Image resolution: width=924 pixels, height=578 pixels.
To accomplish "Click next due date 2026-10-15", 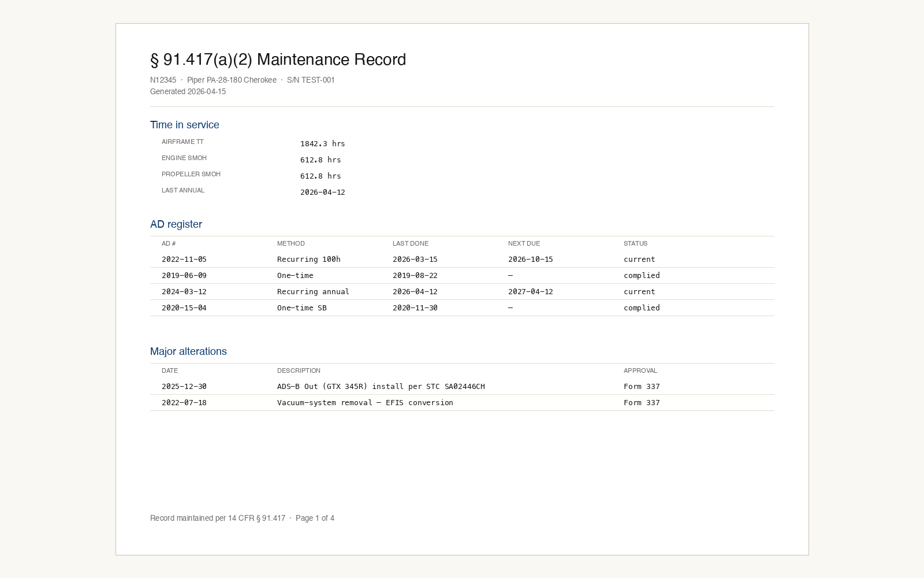I will [531, 259].
